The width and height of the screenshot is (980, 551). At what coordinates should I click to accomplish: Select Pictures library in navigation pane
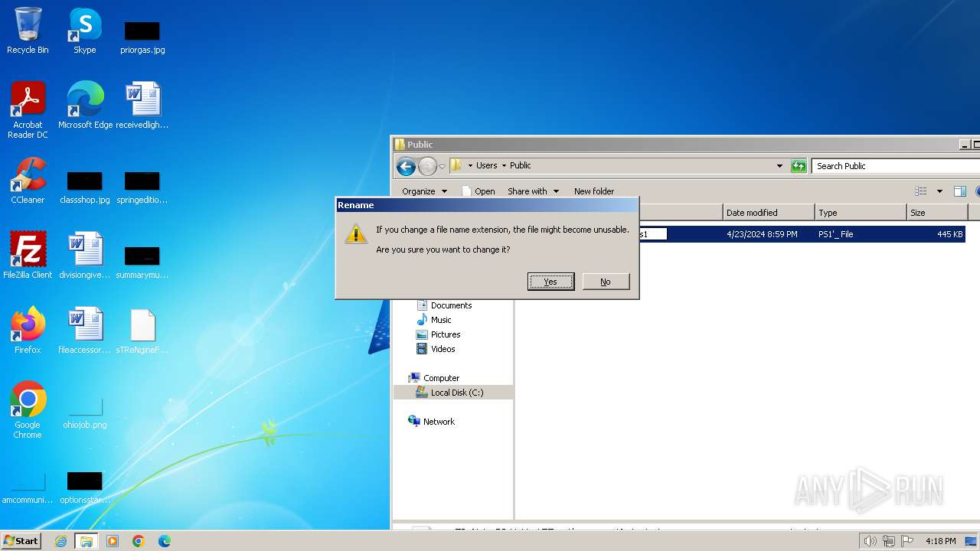coord(439,334)
